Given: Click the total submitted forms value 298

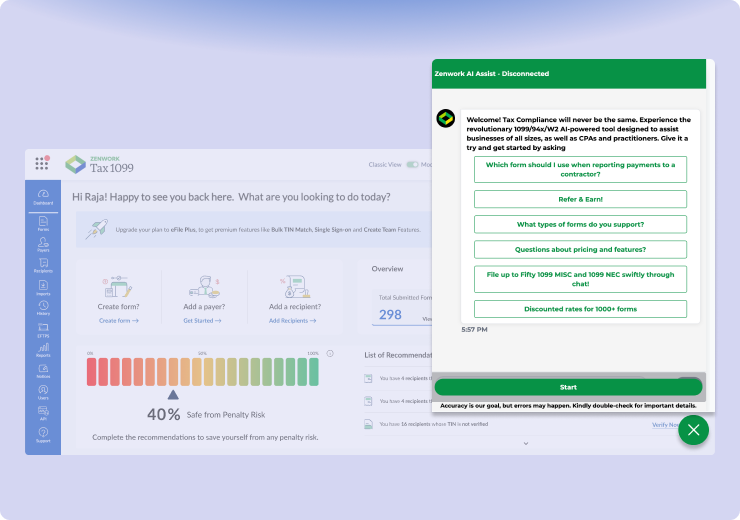Looking at the screenshot, I should point(390,314).
